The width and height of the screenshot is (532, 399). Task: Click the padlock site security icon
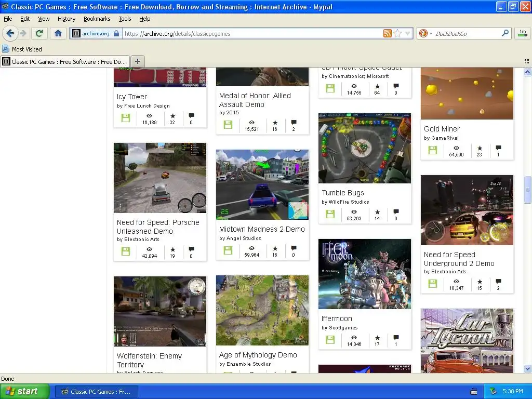[x=116, y=33]
